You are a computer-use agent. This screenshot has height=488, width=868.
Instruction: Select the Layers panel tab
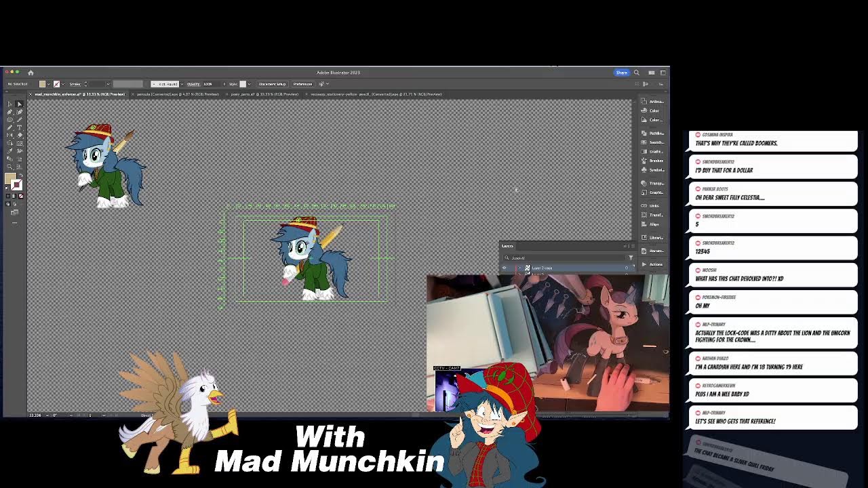pos(507,246)
